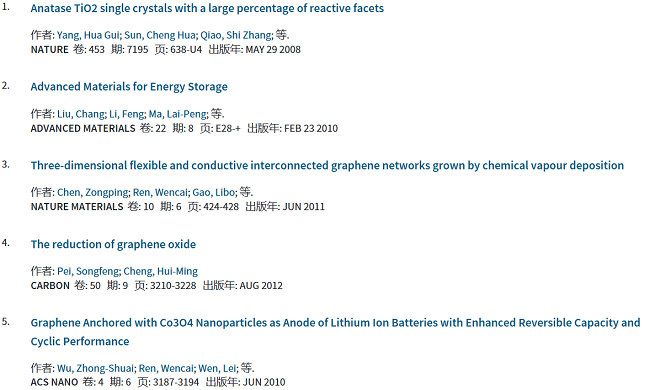This screenshot has width=650, height=390.
Task: Open Advanced Materials for Energy Storage article
Action: 129,87
